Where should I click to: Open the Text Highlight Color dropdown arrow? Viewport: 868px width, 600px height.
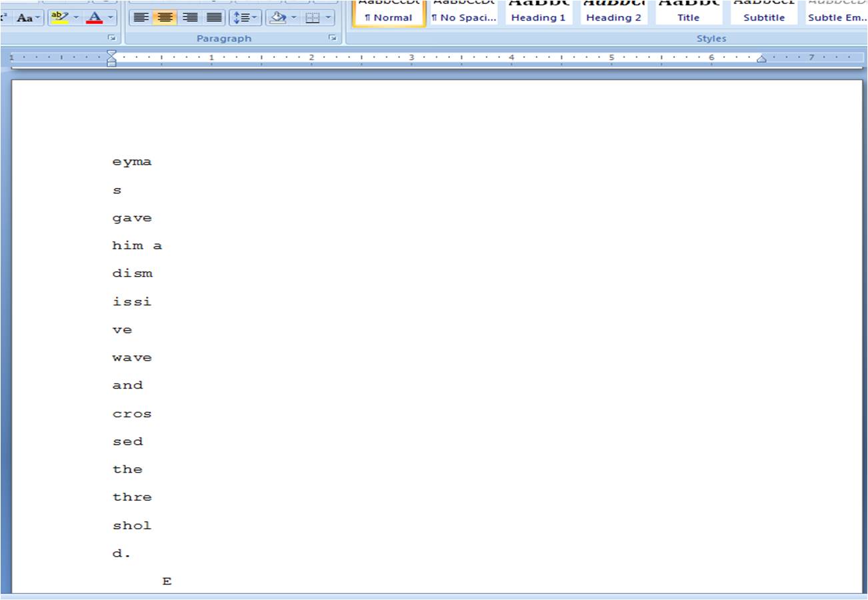tap(75, 17)
